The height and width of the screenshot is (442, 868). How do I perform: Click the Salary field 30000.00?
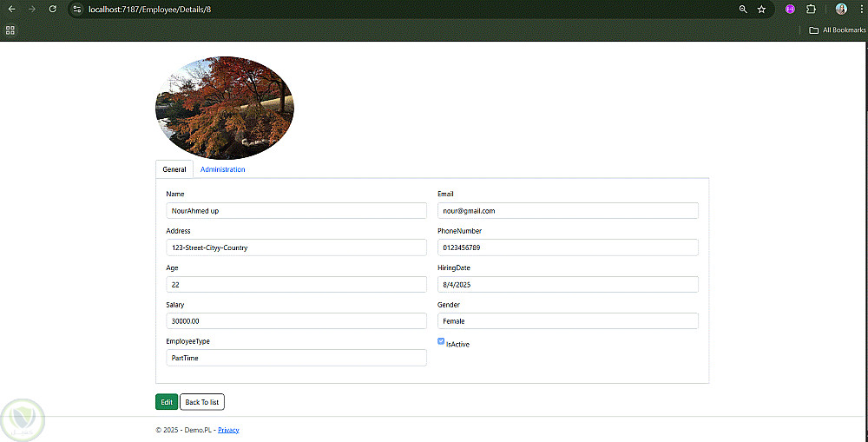(x=296, y=321)
